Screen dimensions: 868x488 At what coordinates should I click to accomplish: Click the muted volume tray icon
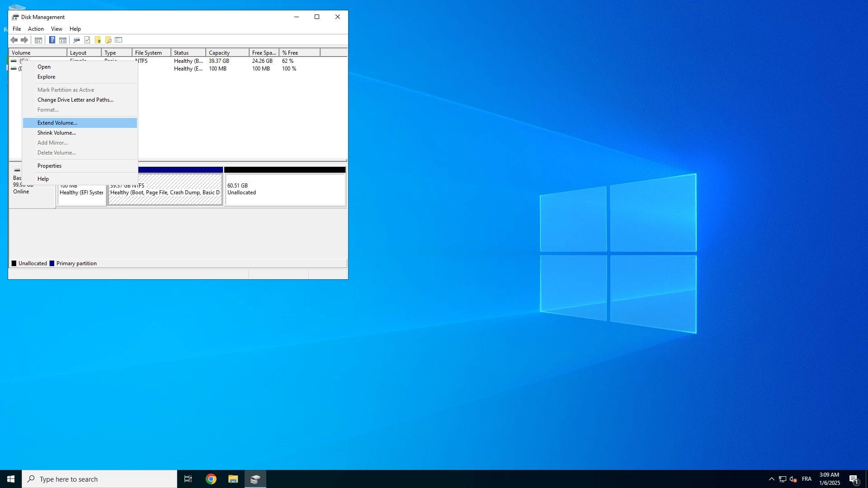coord(793,479)
